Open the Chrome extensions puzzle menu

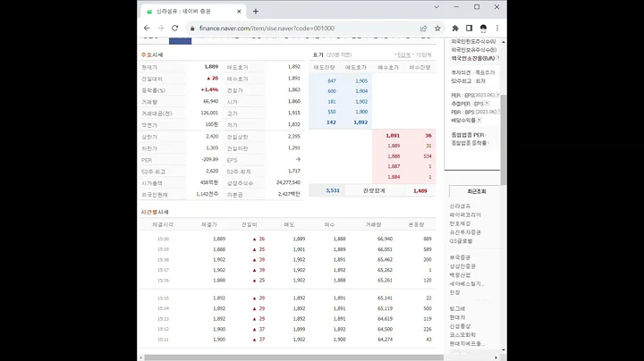click(455, 29)
